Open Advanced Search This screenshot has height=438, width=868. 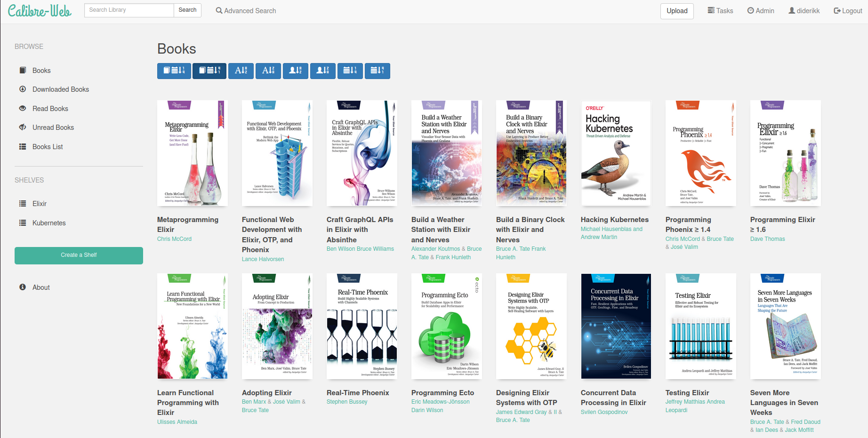[x=246, y=11]
